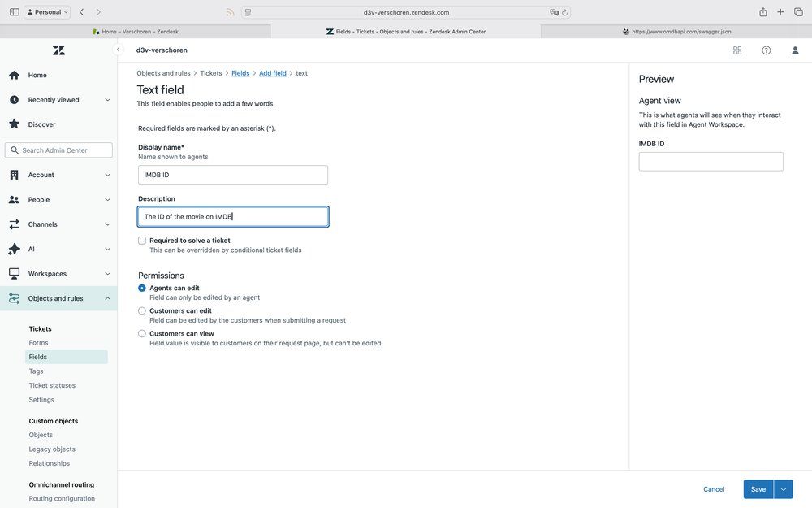Click the Save button
Viewport: 812px width, 508px height.
[758, 489]
